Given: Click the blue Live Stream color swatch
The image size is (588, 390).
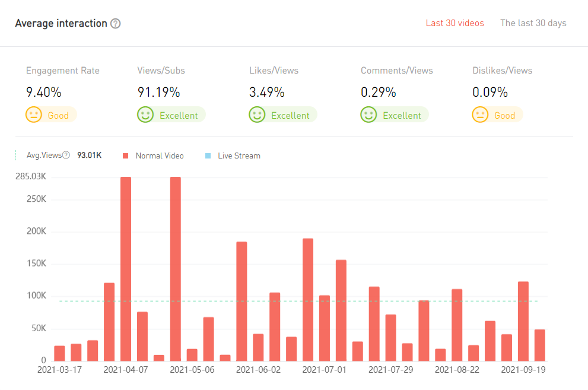Looking at the screenshot, I should [208, 156].
